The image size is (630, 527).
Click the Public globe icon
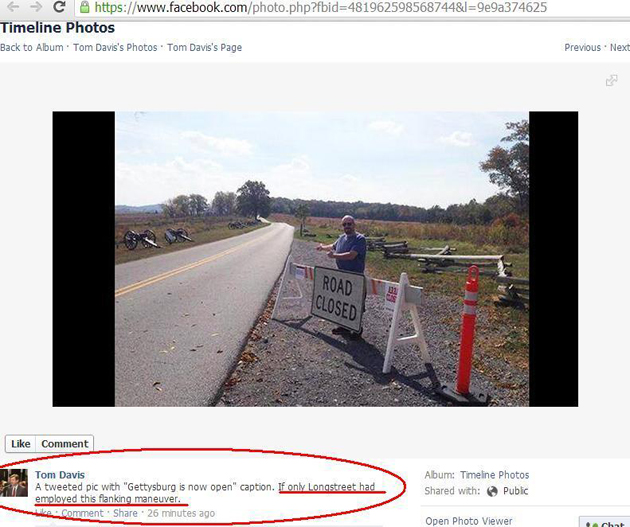(492, 491)
